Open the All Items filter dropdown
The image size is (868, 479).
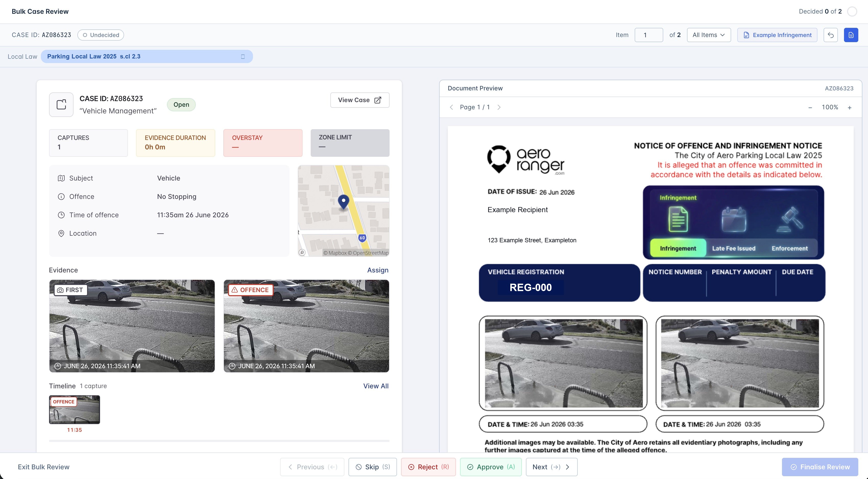click(x=709, y=35)
